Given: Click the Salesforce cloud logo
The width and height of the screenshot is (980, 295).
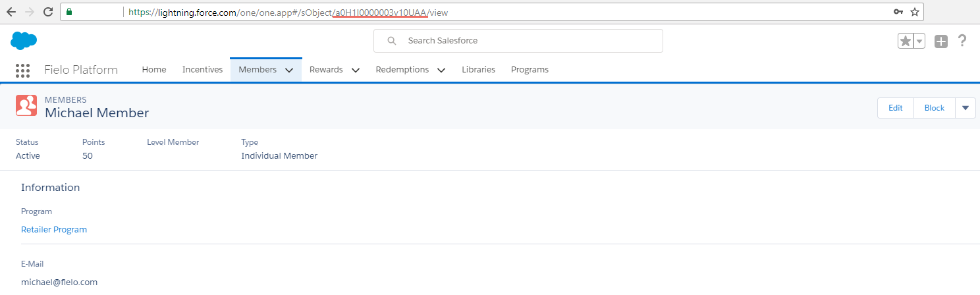Looking at the screenshot, I should point(24,41).
